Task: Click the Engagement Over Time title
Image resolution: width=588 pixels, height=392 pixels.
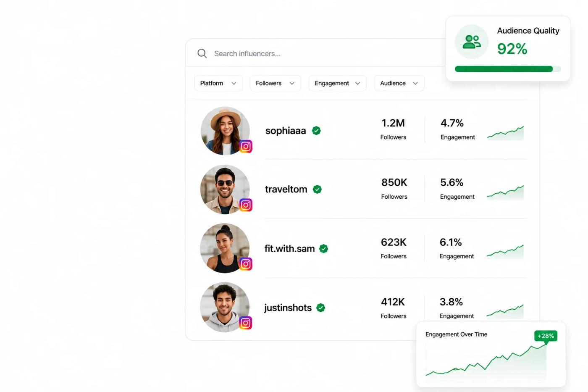Action: click(x=456, y=334)
